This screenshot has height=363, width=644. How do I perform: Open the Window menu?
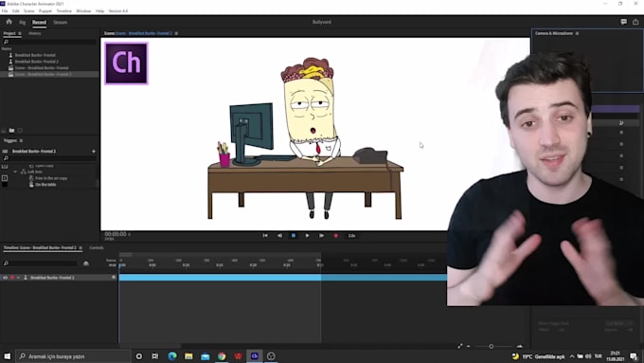[83, 11]
